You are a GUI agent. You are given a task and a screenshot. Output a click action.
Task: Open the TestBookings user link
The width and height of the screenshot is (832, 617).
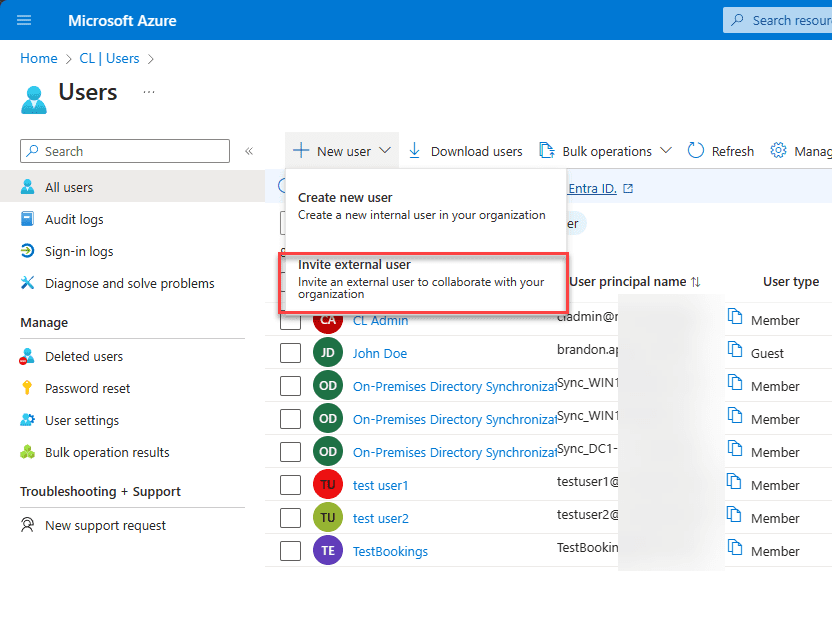391,551
